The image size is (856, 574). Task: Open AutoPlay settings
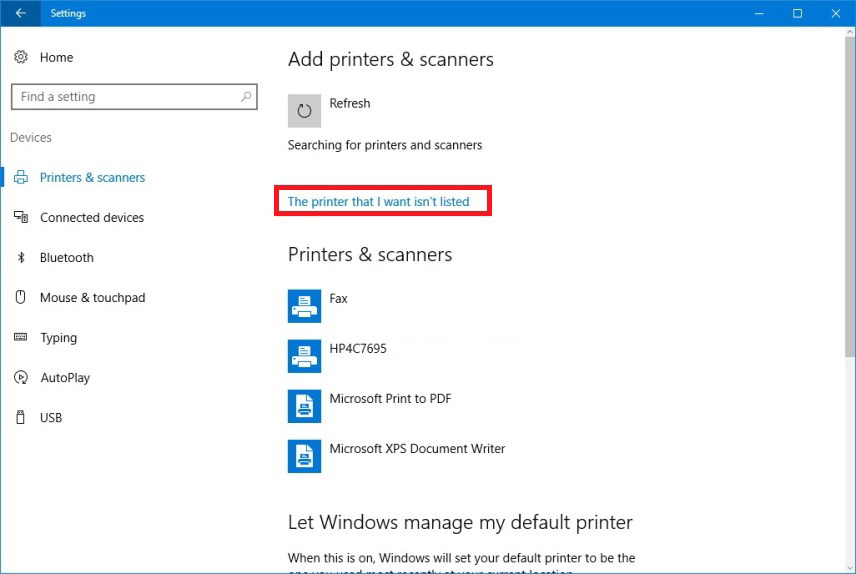(x=65, y=378)
